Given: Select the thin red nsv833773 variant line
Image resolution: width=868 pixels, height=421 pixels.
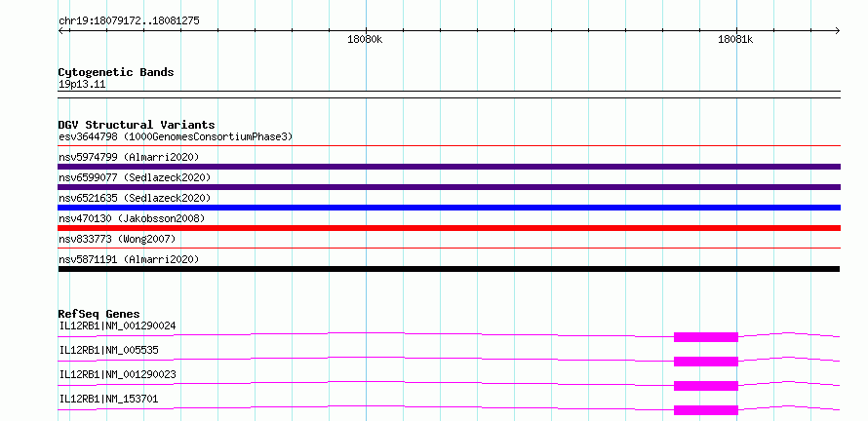Looking at the screenshot, I should [x=449, y=249].
